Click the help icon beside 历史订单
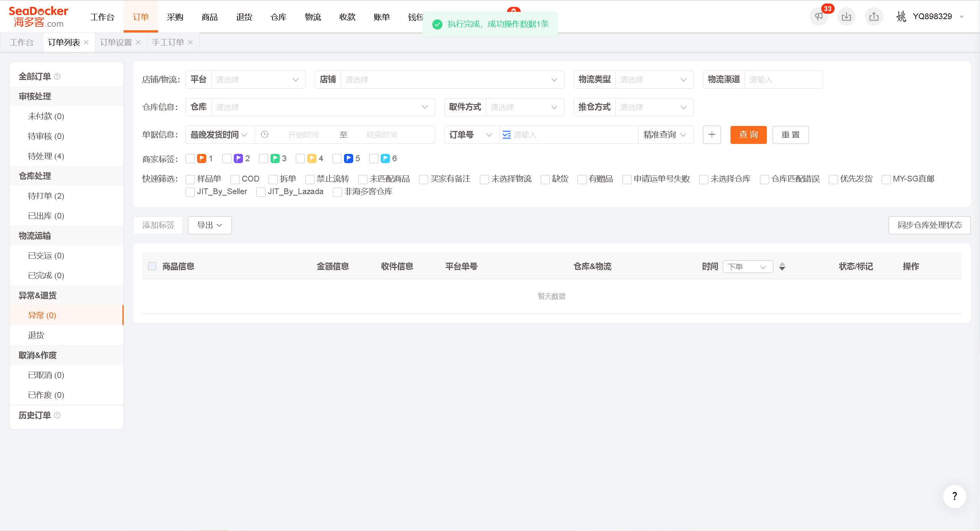Viewport: 980px width, 531px height. (57, 415)
